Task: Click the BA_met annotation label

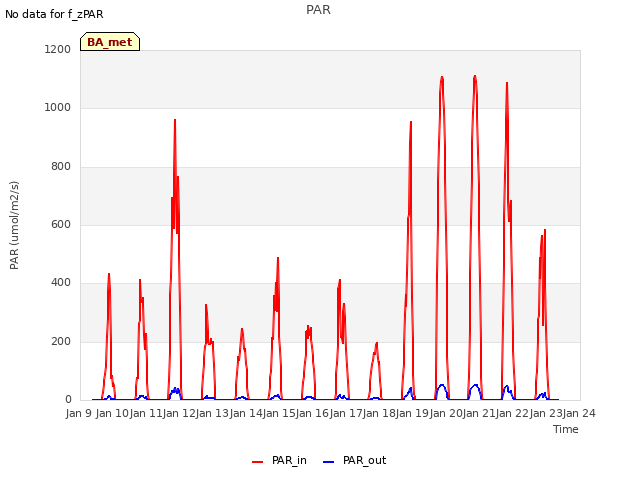Action: click(x=110, y=42)
